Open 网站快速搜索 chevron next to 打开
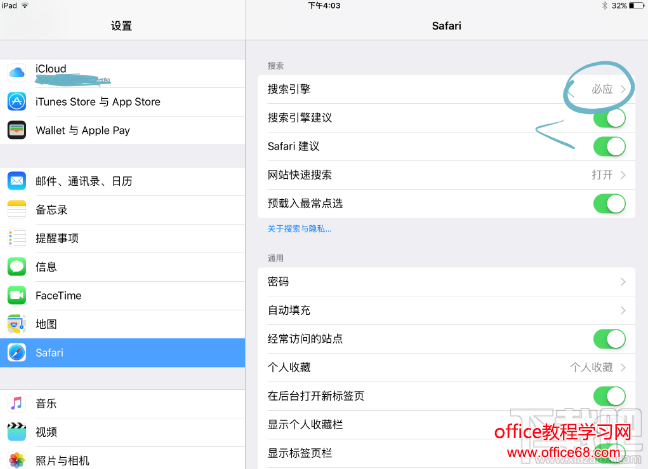 pos(623,175)
